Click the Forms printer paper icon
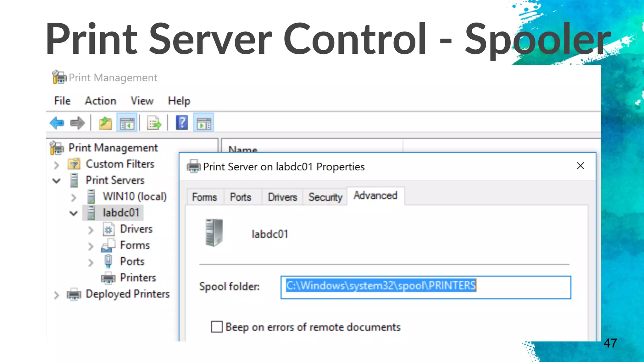Screen dimensions: 644x362 pos(108,245)
